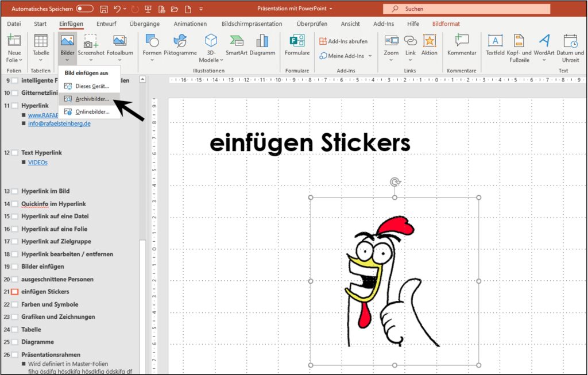
Task: Switch to the Animationen tab
Action: point(190,24)
